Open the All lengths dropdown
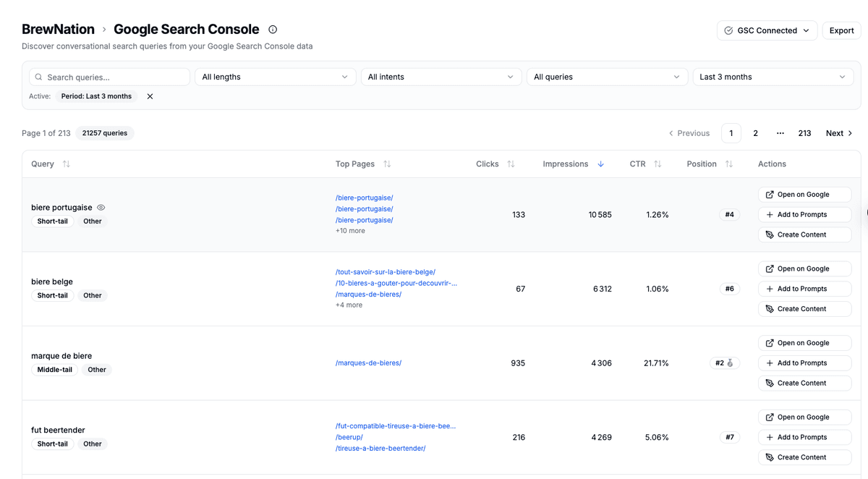The height and width of the screenshot is (479, 868). (275, 77)
